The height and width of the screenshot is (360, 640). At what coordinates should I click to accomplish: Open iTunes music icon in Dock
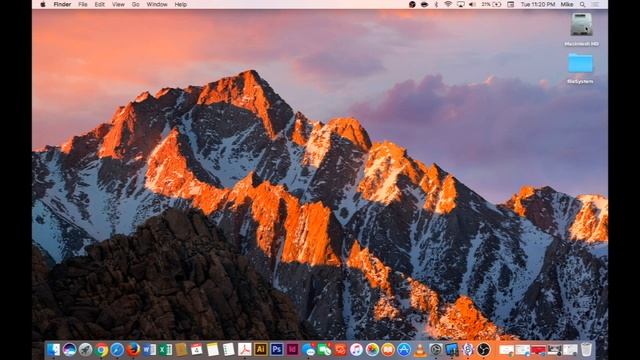(356, 350)
